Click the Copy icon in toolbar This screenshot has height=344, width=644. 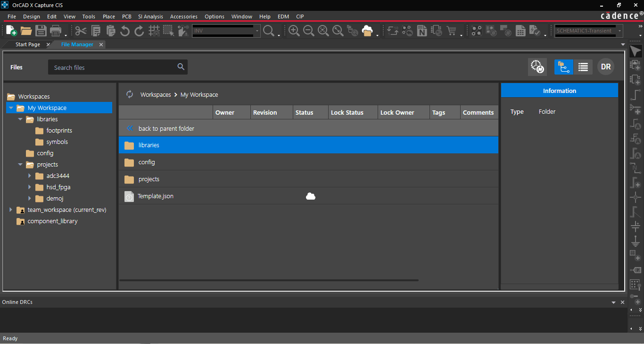(96, 31)
